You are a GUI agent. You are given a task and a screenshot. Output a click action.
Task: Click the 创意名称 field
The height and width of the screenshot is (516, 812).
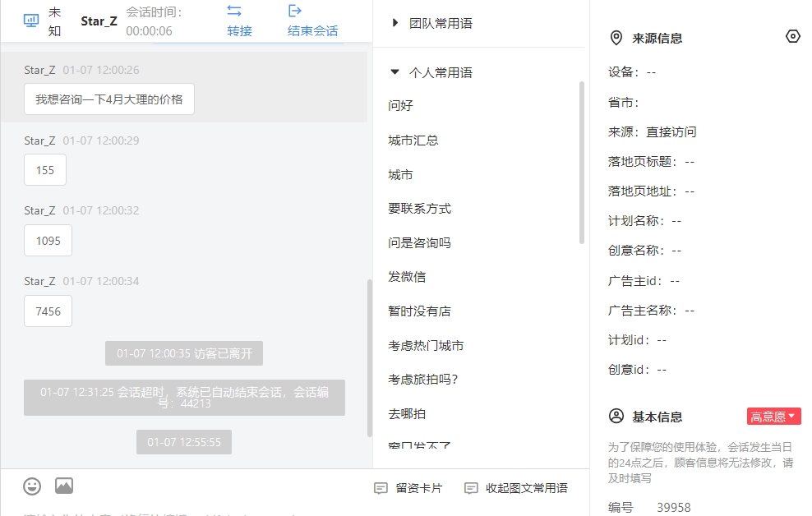[x=644, y=251]
